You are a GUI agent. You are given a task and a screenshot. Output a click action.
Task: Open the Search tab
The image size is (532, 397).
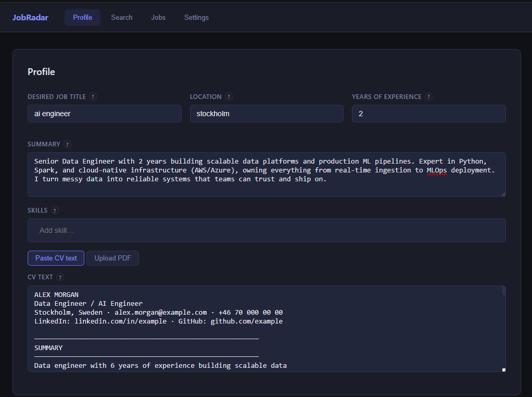(122, 18)
